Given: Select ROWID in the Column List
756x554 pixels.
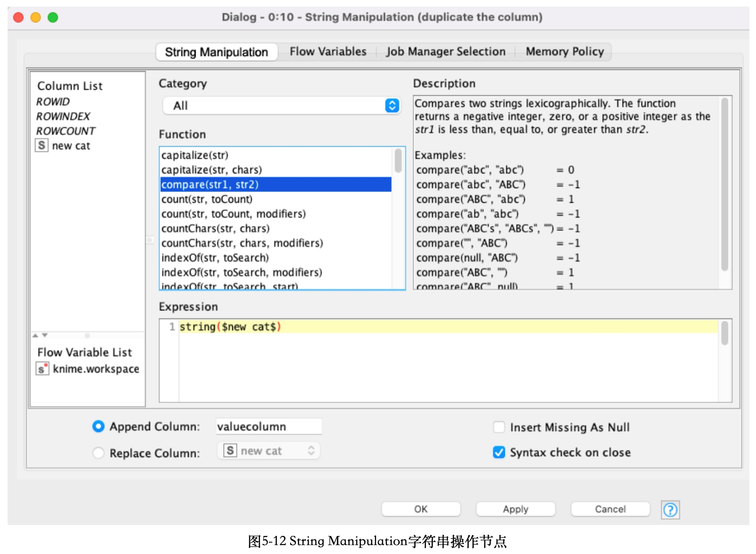Looking at the screenshot, I should pos(53,102).
